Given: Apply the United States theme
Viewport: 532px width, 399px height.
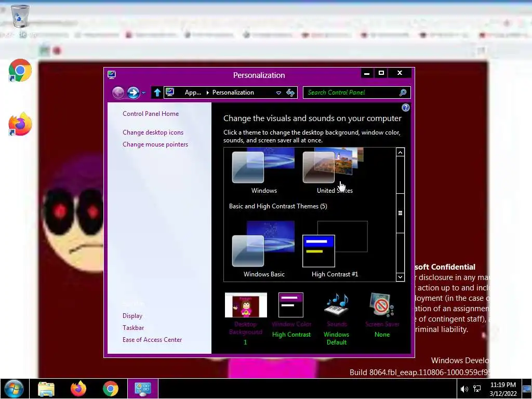Looking at the screenshot, I should (x=335, y=171).
